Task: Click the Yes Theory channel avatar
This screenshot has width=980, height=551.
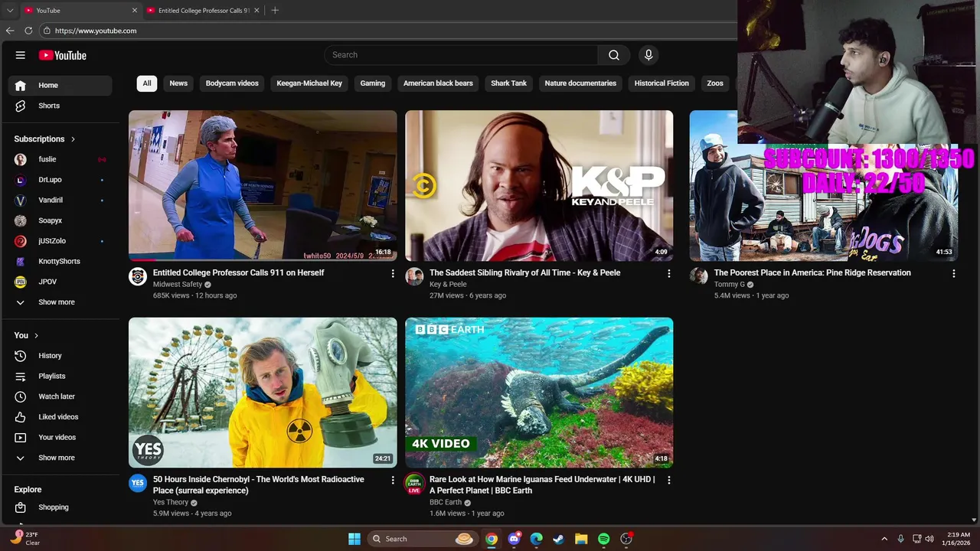Action: pos(138,483)
